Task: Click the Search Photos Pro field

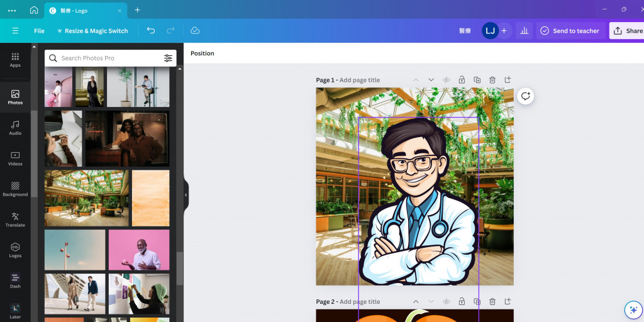Action: pyautogui.click(x=111, y=58)
